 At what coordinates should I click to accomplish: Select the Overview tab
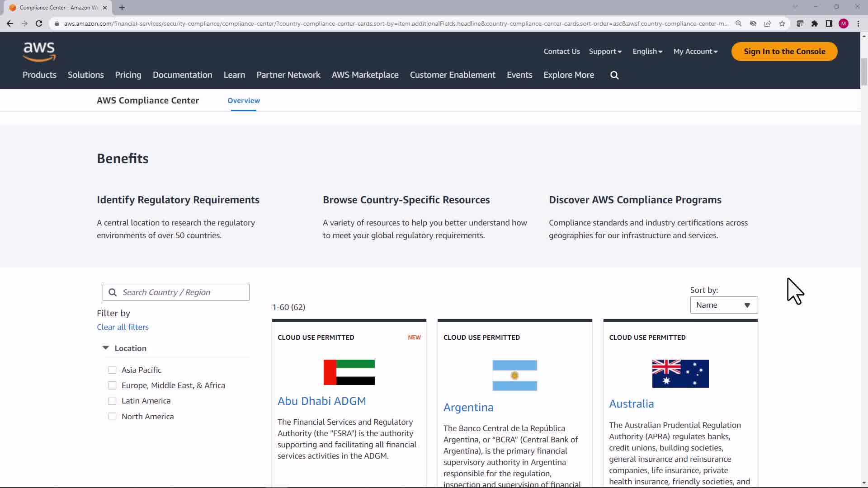point(244,101)
